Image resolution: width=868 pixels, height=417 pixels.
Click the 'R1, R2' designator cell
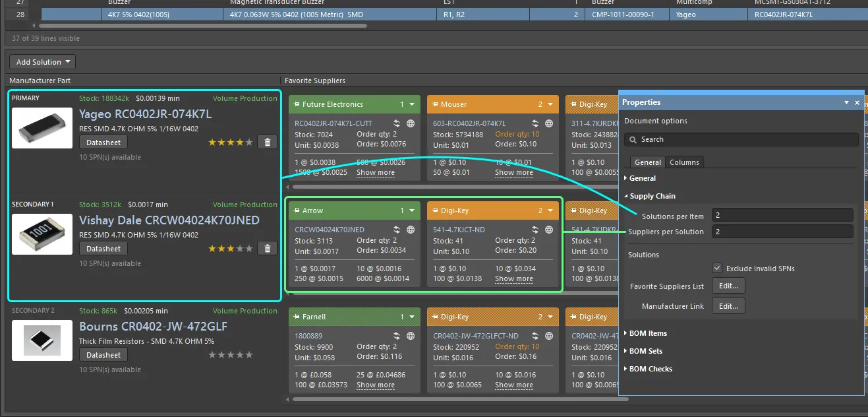coord(484,14)
